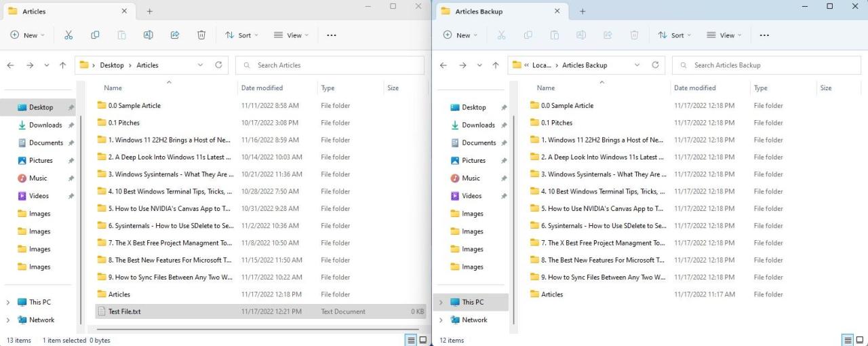Screen dimensions: 868x346
Task: Select Test File.txt in Articles window
Action: pyautogui.click(x=261, y=311)
